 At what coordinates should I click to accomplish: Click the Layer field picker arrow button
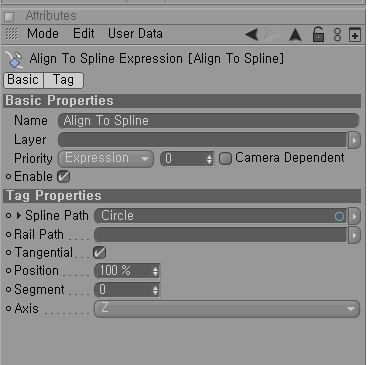(x=354, y=140)
